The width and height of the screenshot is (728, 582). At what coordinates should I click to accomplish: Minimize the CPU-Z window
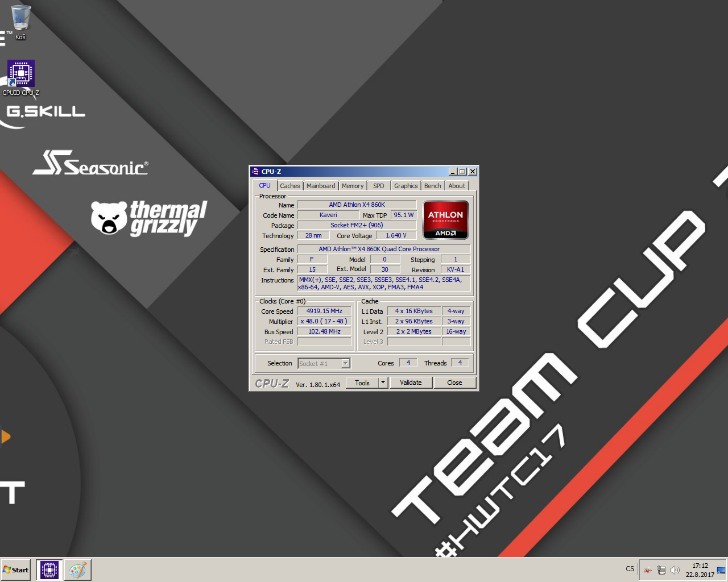[453, 172]
